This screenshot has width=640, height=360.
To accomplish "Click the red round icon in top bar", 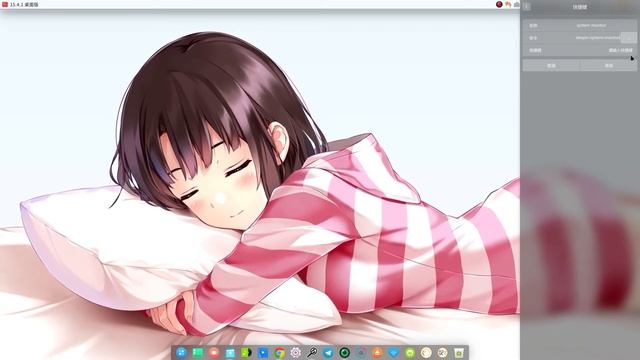I will pos(499,4).
